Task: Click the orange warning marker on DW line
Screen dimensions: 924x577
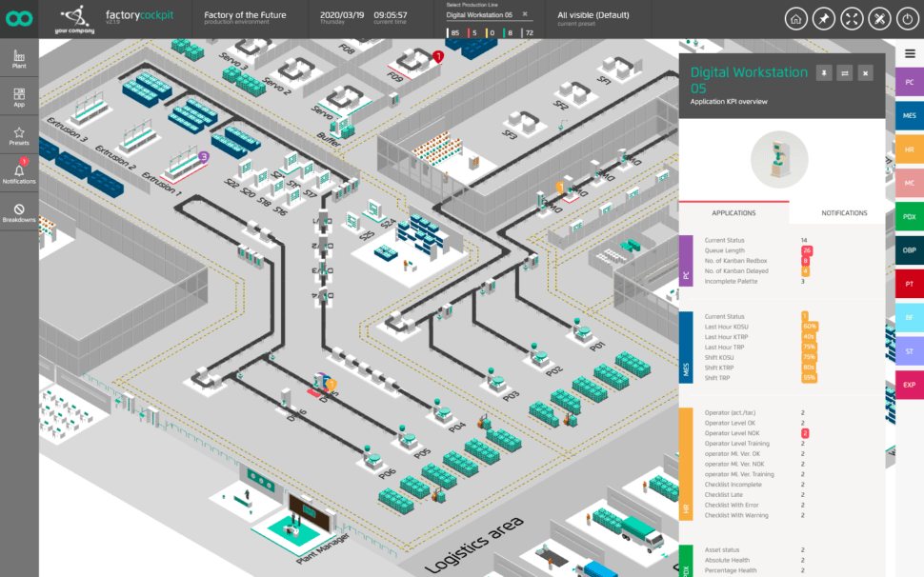Action: click(x=560, y=187)
